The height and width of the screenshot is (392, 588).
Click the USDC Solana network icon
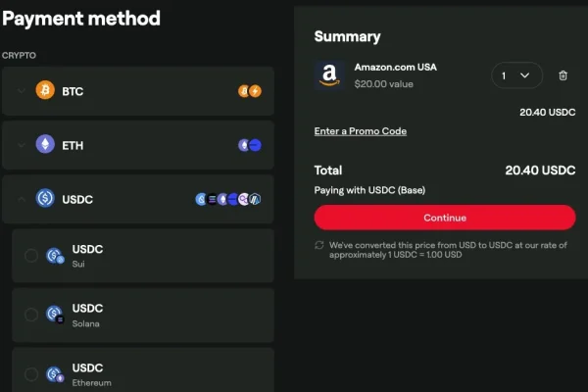(x=55, y=315)
